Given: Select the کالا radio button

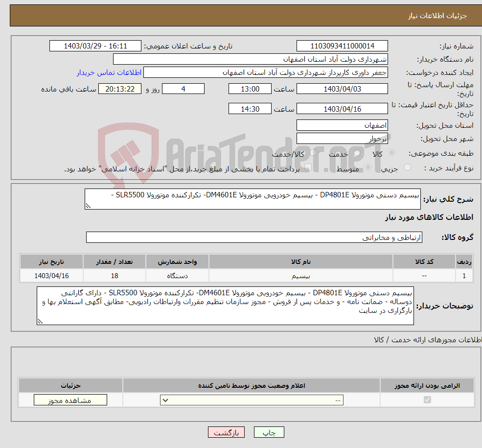Looking at the screenshot, I should [391, 152].
